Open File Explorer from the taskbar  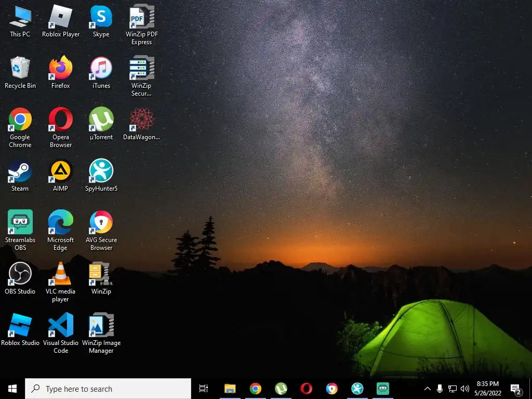tap(230, 389)
